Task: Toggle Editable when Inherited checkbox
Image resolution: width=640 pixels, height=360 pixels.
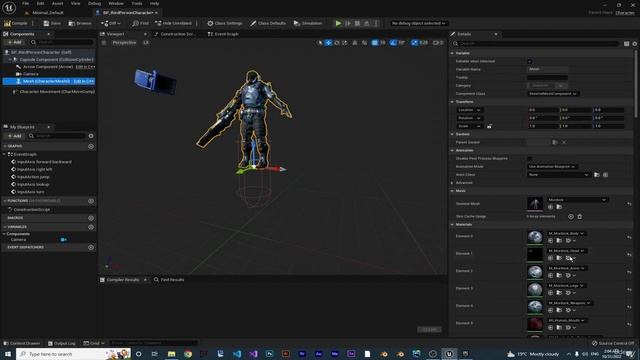Action: coord(529,61)
